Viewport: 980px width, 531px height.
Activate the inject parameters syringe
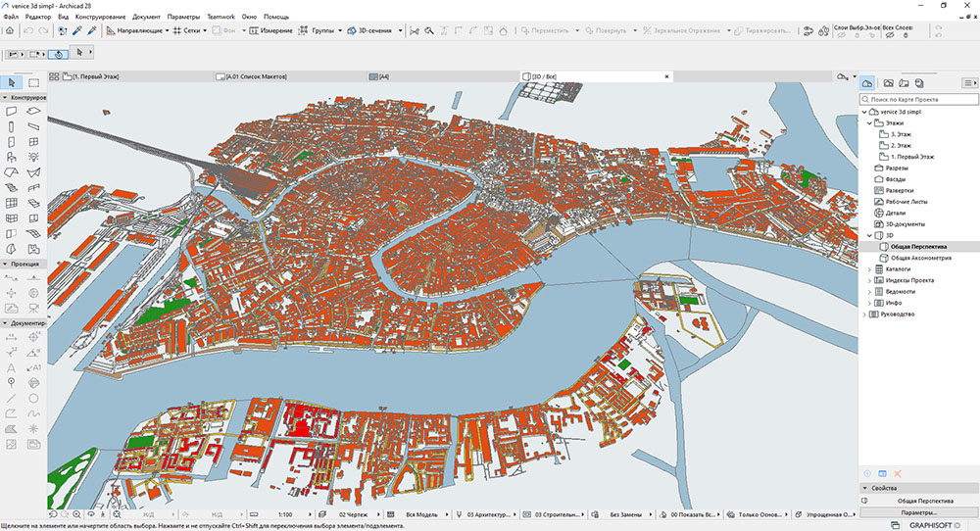(x=92, y=30)
